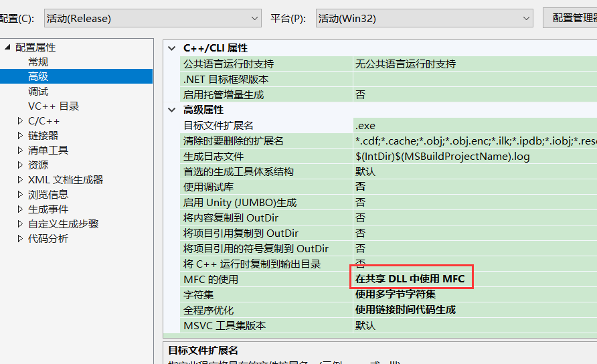Click the 使用链接时间代码生成 value
The width and height of the screenshot is (597, 364).
coord(406,310)
